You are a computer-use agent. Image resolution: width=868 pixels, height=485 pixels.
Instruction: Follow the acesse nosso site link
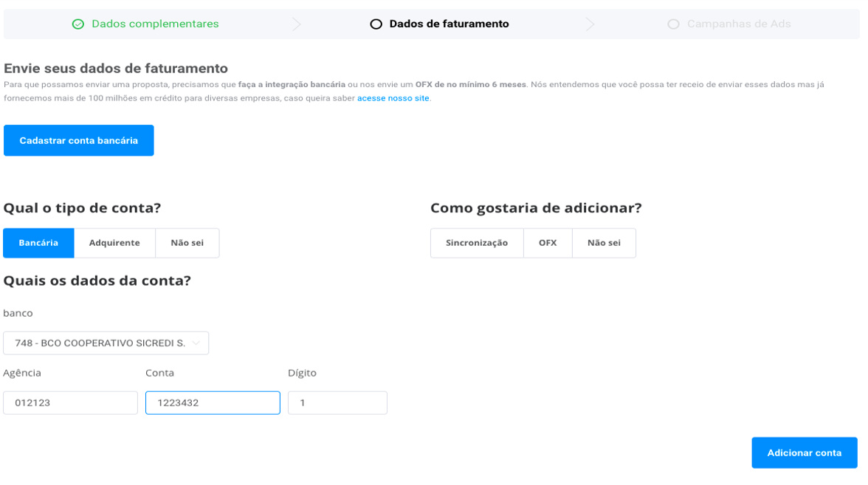click(x=393, y=98)
